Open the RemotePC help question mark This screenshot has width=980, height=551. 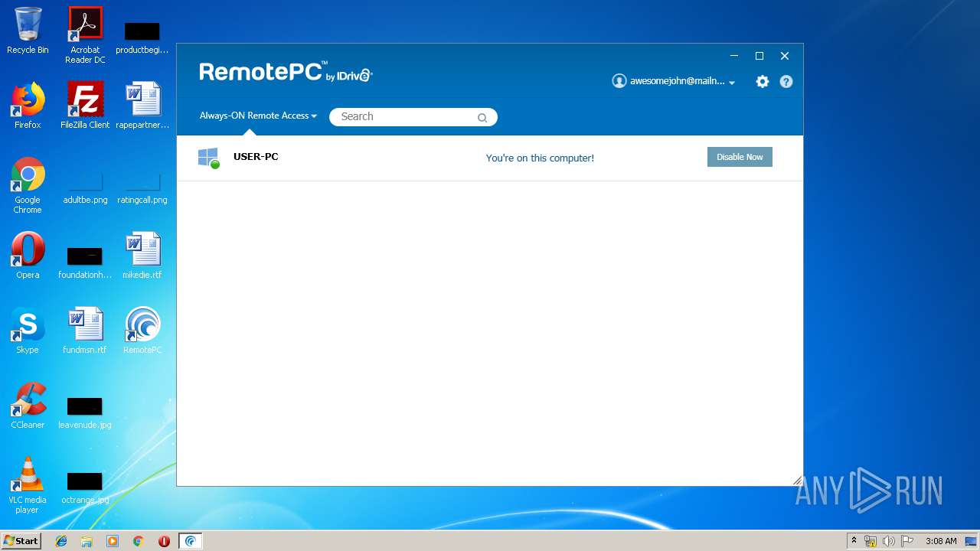coord(786,81)
